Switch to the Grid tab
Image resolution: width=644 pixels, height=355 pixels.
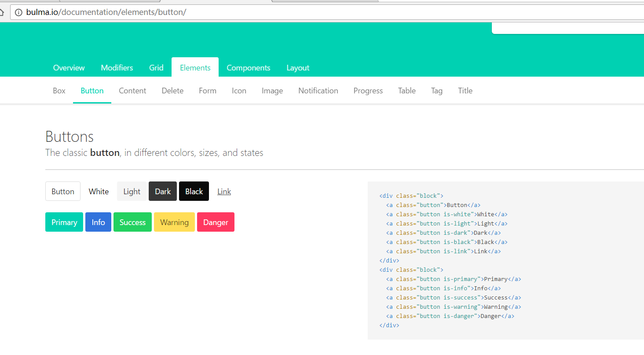click(x=156, y=68)
